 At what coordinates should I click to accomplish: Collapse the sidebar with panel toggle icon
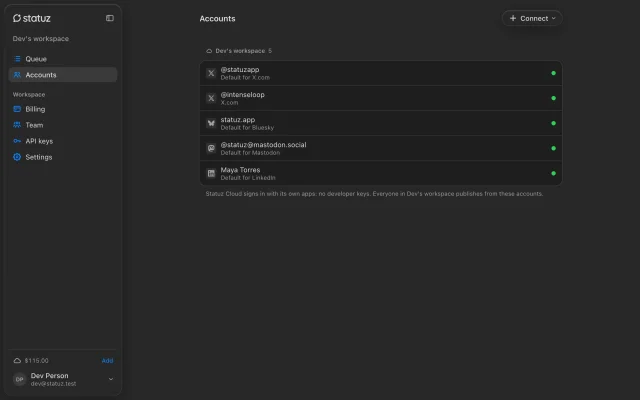110,18
